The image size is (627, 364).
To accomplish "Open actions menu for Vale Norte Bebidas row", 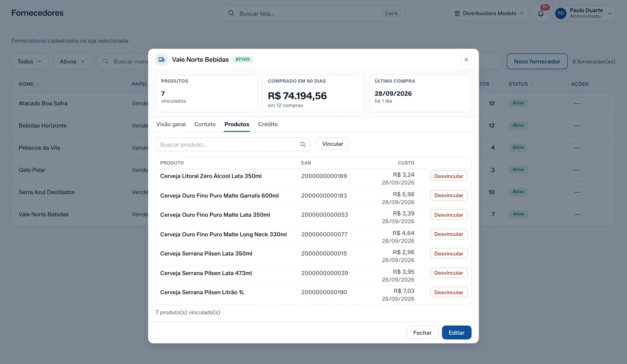I will click(x=577, y=214).
